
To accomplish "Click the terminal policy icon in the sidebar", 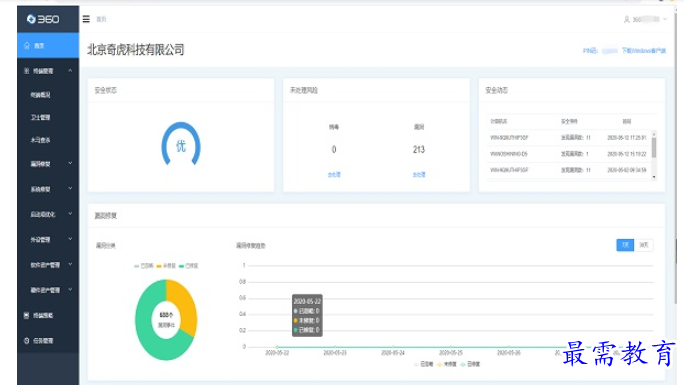I will tap(27, 315).
